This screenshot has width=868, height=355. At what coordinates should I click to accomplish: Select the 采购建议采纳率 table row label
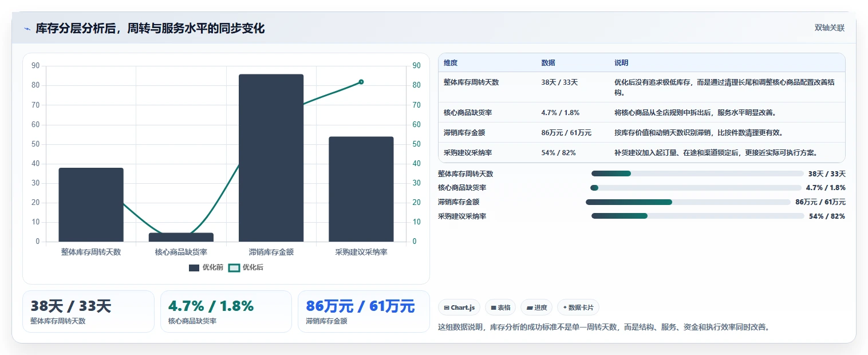pos(468,153)
